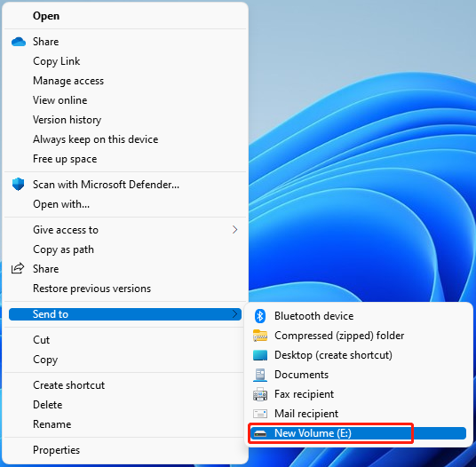Viewport: 476px width, 467px height.
Task: Select Fax recipient
Action: 305,394
